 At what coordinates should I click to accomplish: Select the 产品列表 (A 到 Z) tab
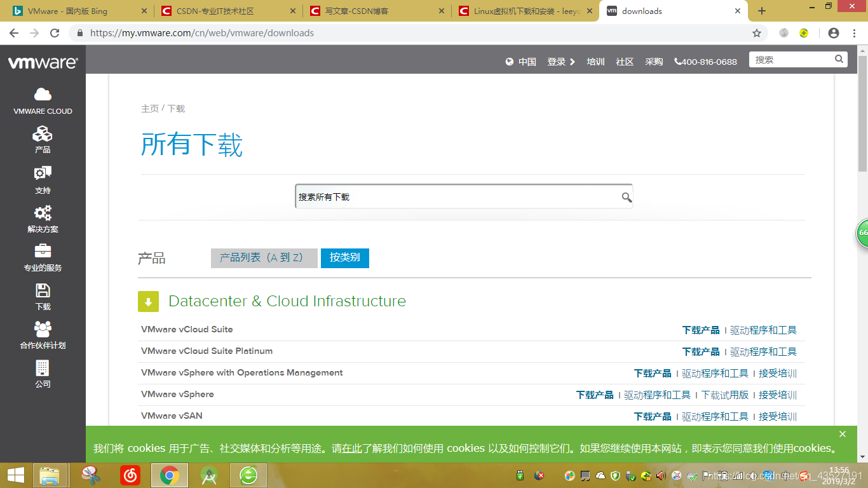[x=264, y=258]
